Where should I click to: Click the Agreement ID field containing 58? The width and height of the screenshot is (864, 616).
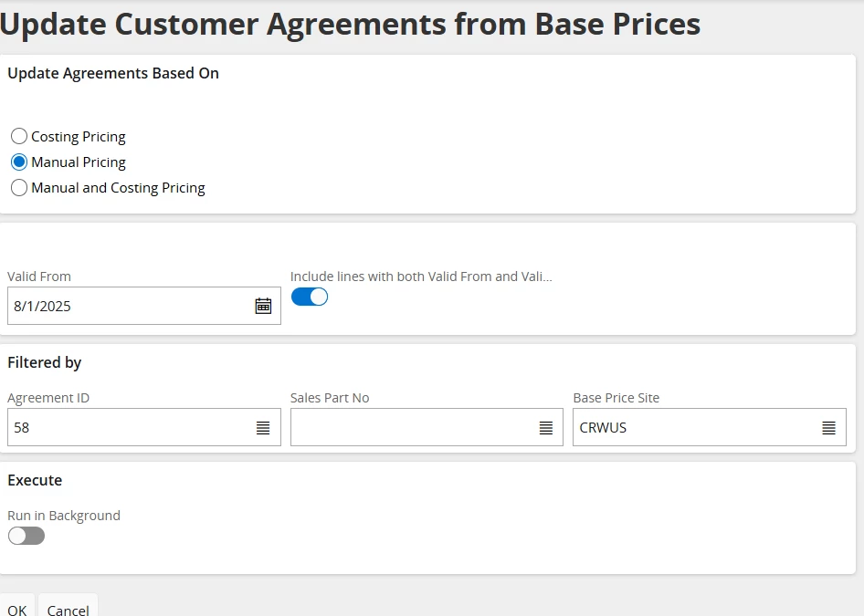click(x=128, y=427)
